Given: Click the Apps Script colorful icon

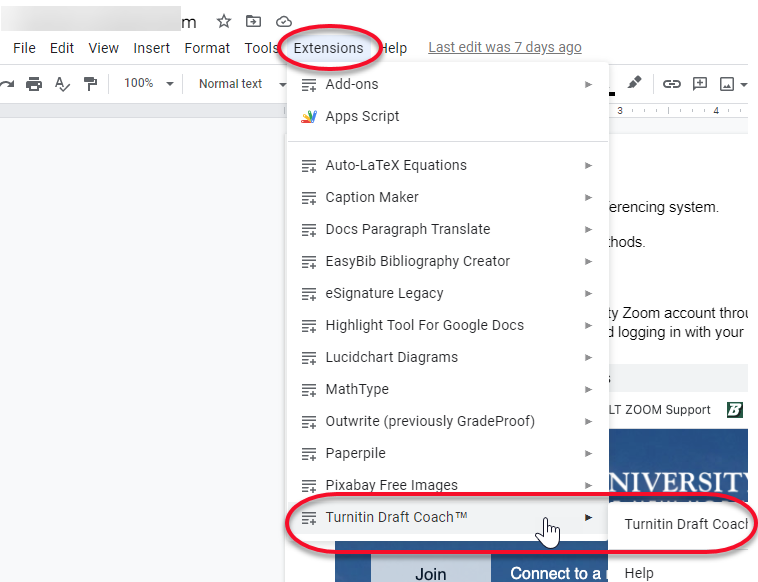Looking at the screenshot, I should 309,116.
